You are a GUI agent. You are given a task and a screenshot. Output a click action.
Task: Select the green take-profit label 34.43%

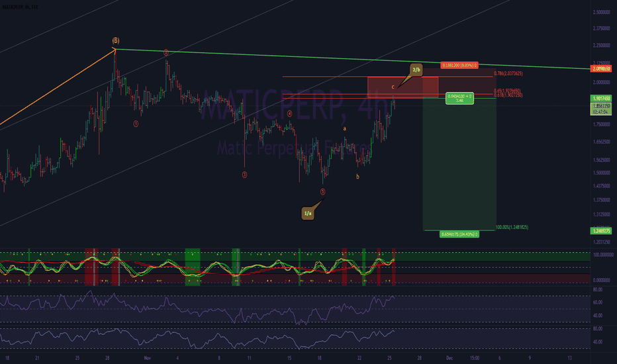pos(459,234)
